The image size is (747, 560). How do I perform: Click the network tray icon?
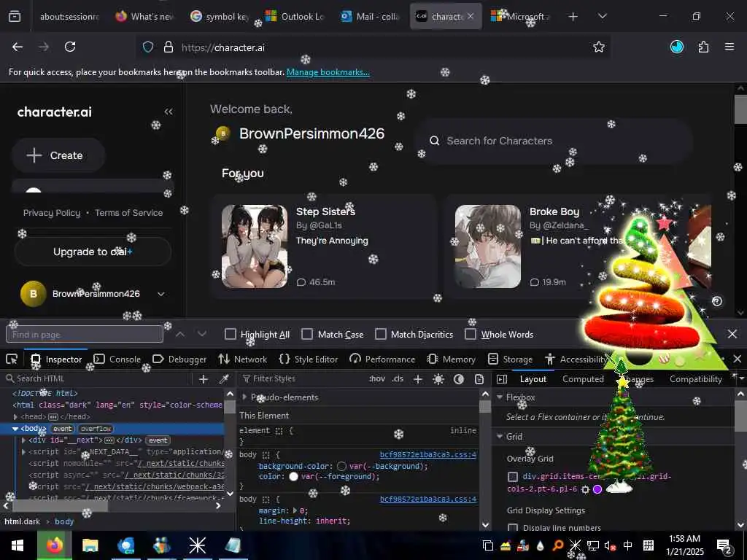593,545
